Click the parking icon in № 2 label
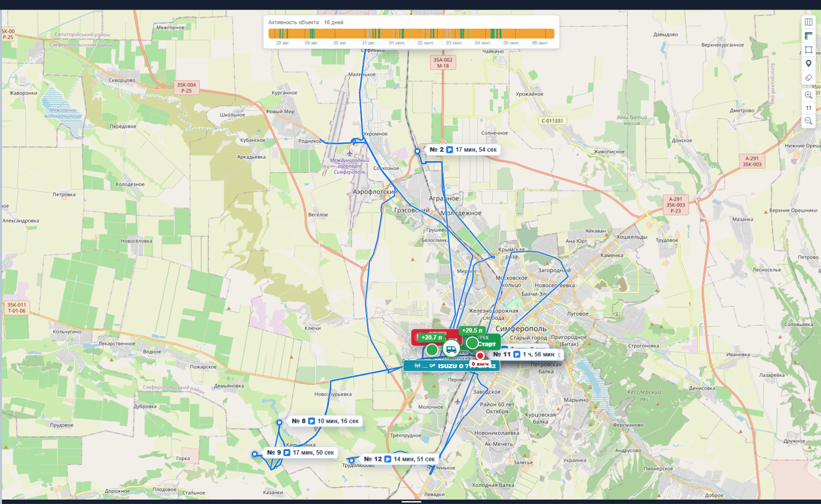Screen dimensions: 821x504 (450, 150)
